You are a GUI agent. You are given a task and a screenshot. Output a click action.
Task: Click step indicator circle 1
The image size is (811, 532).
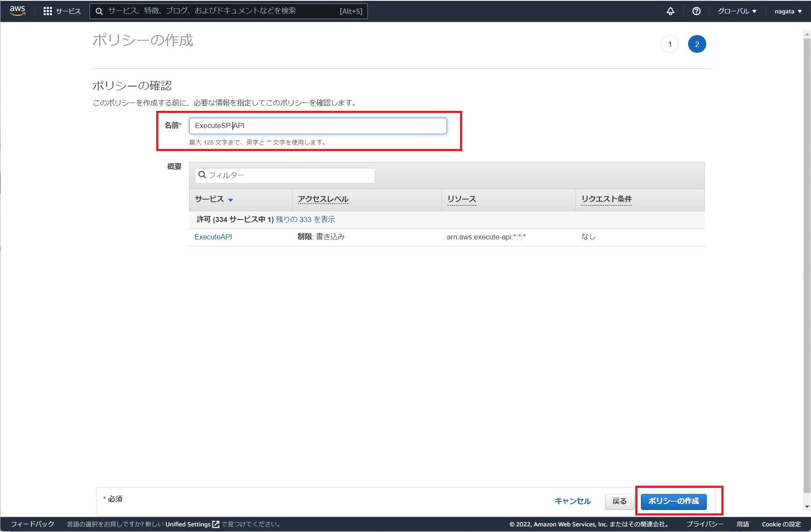point(669,44)
